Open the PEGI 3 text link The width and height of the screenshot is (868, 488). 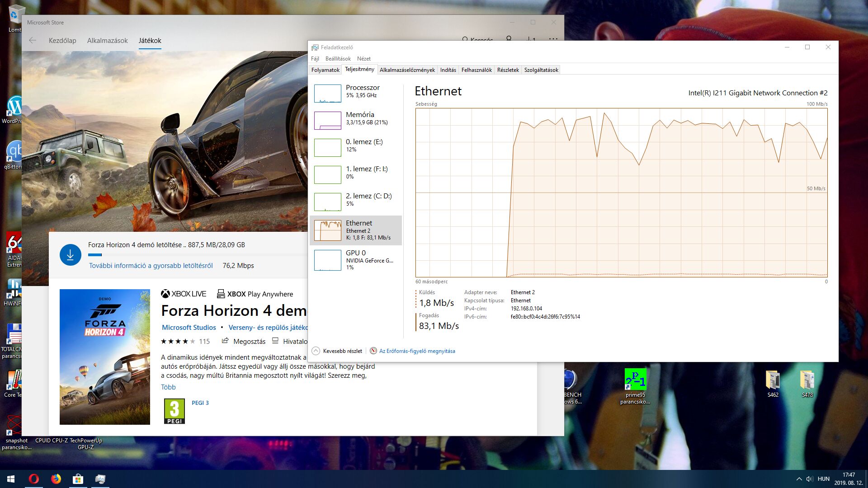coord(200,403)
